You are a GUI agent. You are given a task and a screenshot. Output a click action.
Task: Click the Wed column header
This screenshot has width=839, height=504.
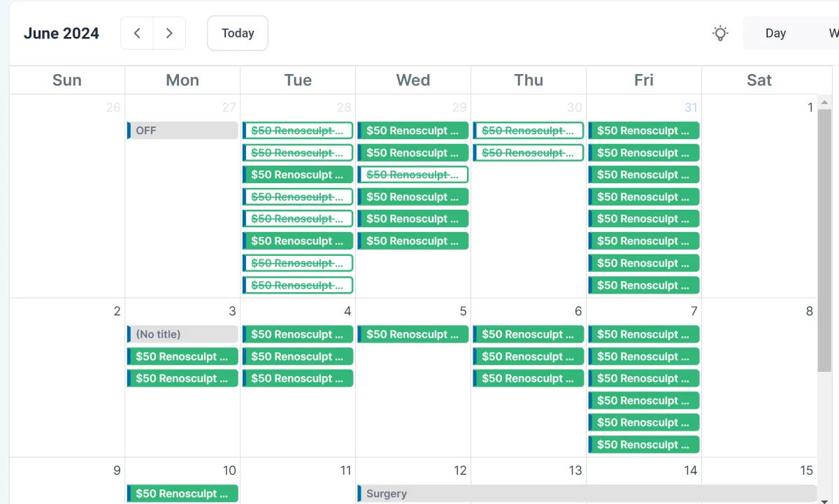[x=413, y=80]
